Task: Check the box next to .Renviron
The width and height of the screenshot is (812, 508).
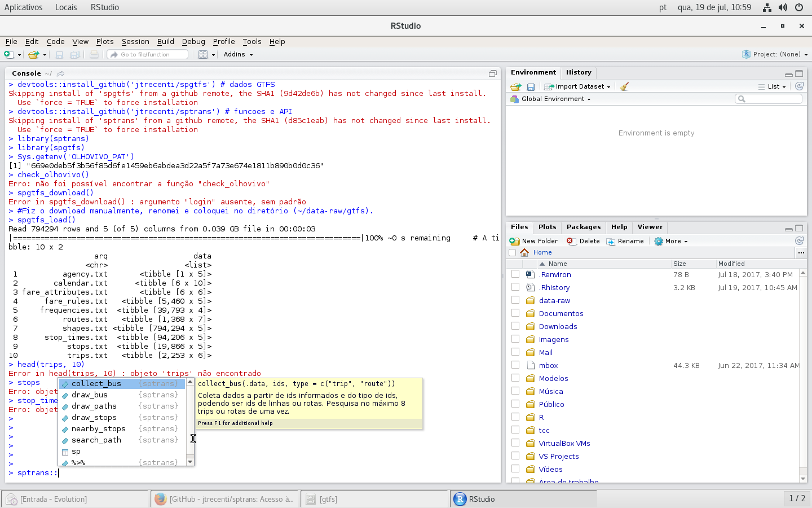Action: [515, 274]
